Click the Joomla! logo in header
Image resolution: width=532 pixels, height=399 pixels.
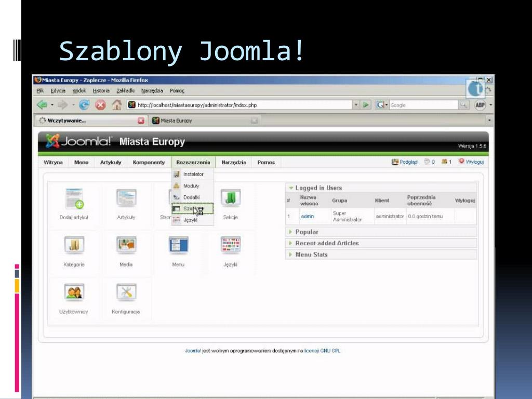[78, 141]
